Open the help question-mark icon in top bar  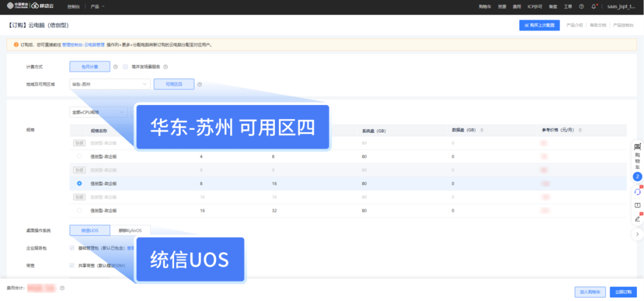coord(581,7)
